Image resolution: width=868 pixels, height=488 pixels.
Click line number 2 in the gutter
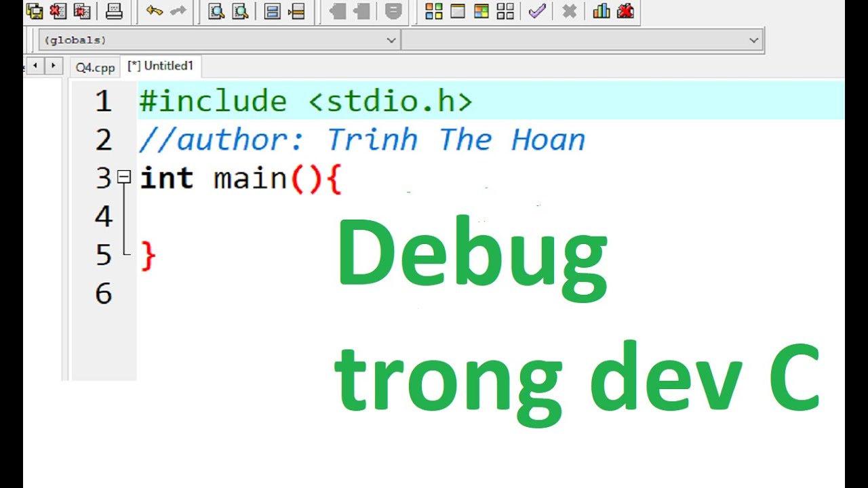click(103, 140)
